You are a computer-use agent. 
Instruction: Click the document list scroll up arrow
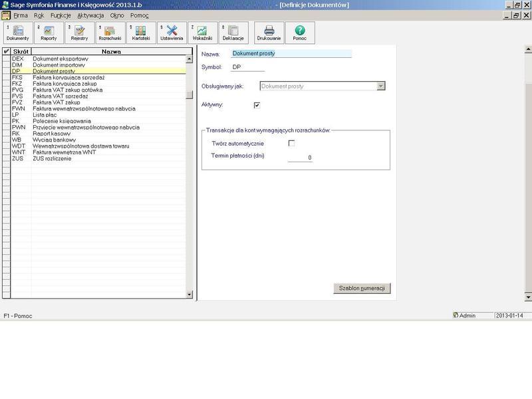coord(190,59)
